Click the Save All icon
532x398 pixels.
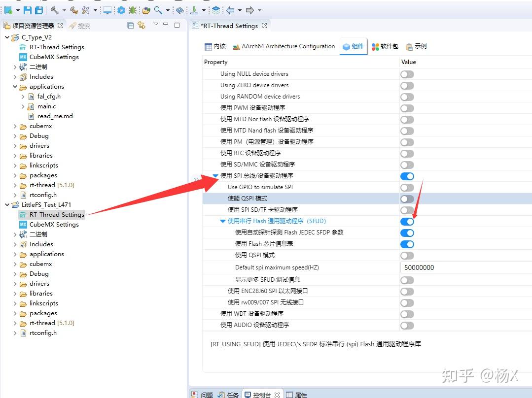pos(39,10)
